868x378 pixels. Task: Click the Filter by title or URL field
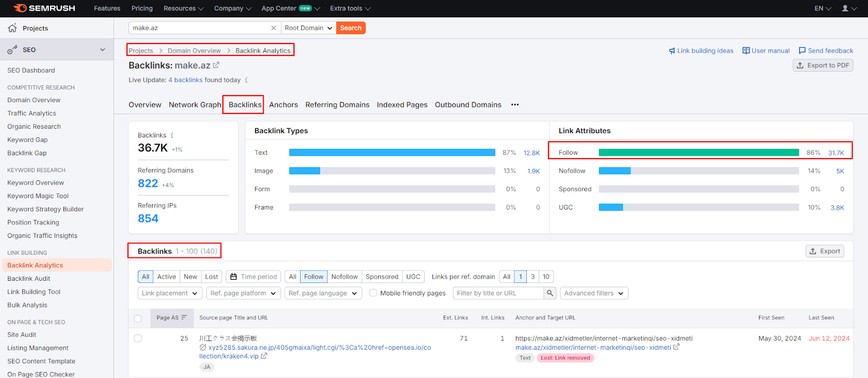click(x=498, y=293)
